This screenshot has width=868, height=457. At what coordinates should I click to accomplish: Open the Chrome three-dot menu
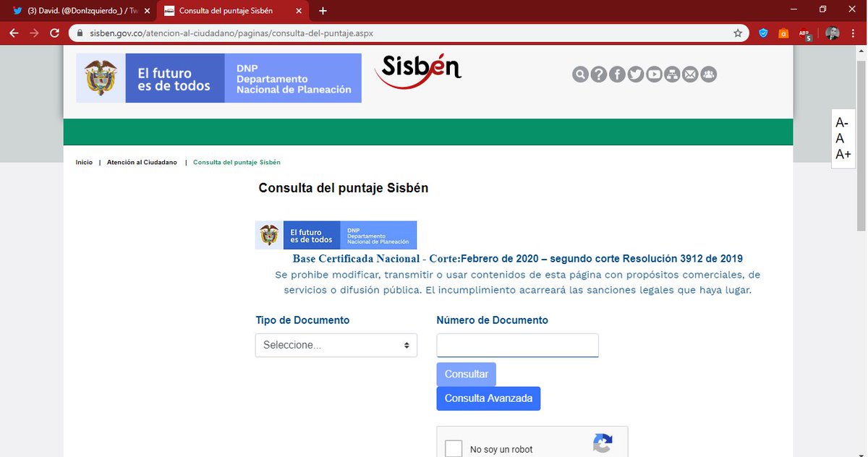(x=854, y=33)
